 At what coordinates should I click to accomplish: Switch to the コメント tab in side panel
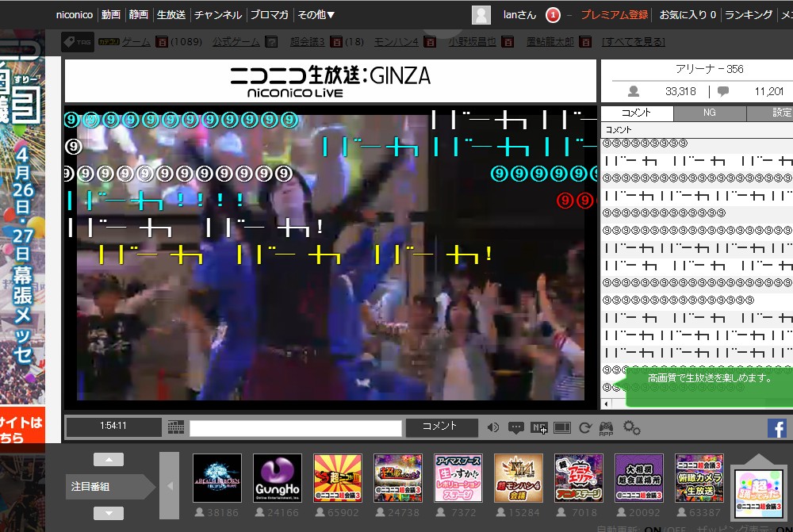click(637, 113)
